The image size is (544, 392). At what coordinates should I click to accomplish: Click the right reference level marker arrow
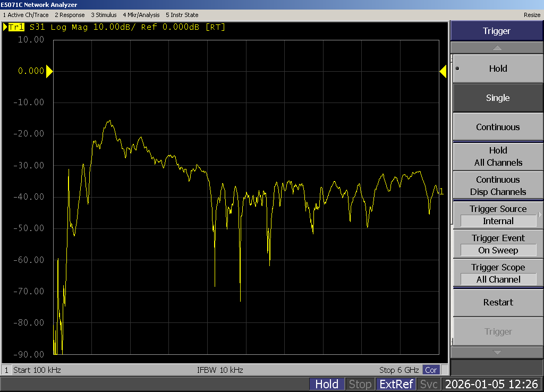pyautogui.click(x=443, y=71)
